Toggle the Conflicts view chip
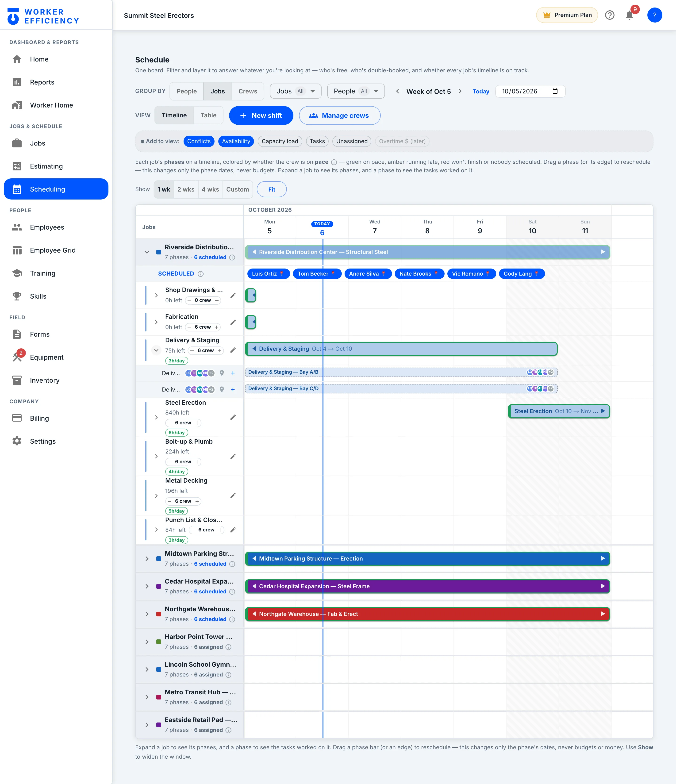676x784 pixels. (199, 141)
